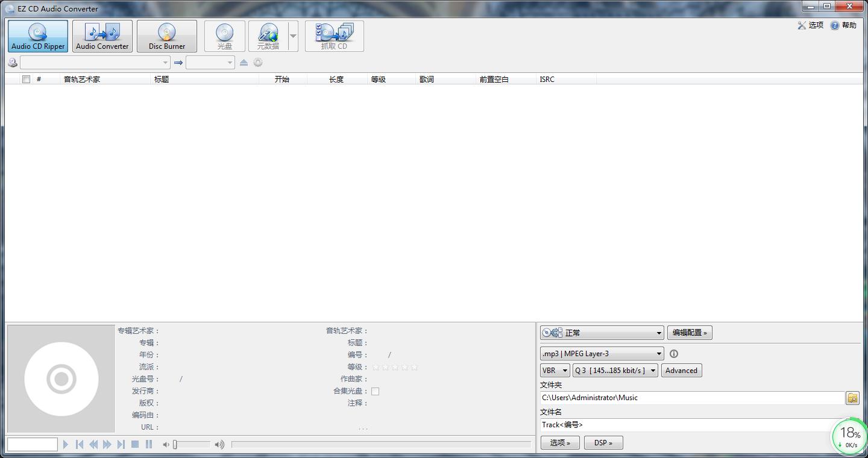Open the 选项 options menu at top right
Viewport: 868px width, 458px height.
810,25
